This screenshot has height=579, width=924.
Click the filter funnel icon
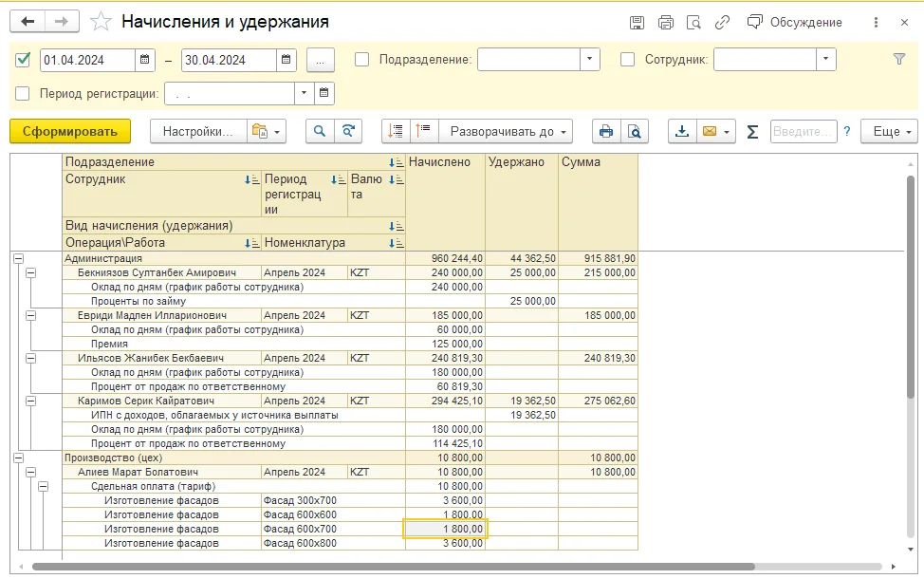pyautogui.click(x=898, y=59)
